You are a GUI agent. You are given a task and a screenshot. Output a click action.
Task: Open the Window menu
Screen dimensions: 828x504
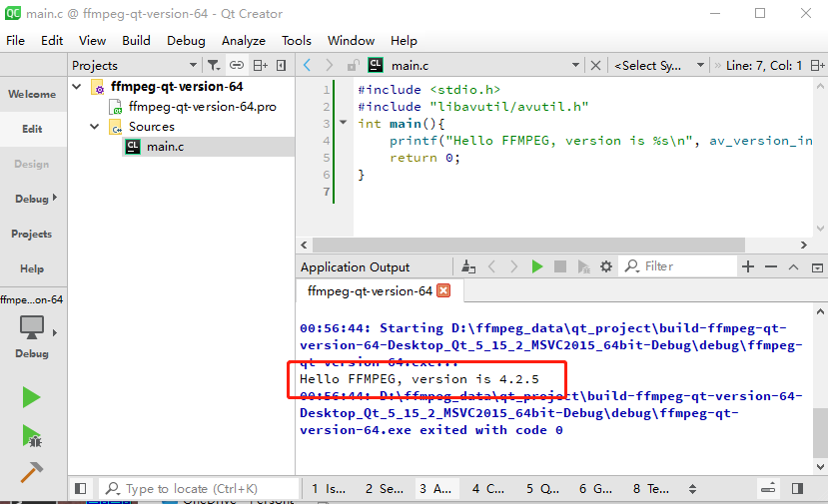pyautogui.click(x=351, y=41)
